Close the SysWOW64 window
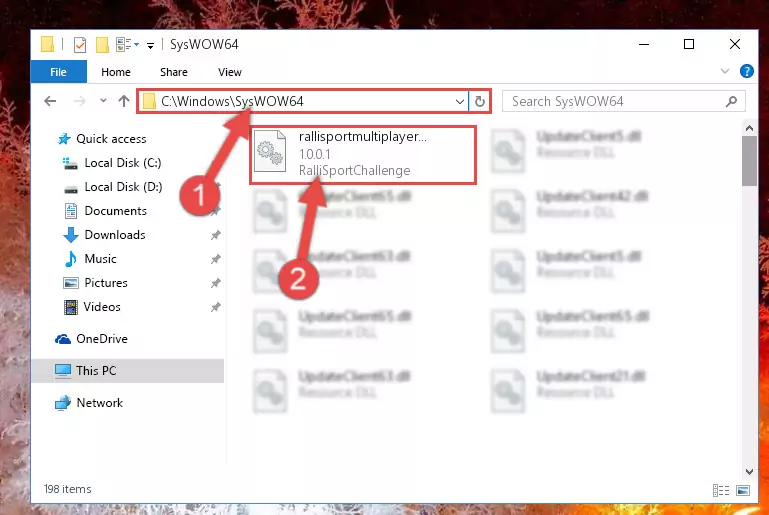Viewport: 769px width, 515px height. 735,45
